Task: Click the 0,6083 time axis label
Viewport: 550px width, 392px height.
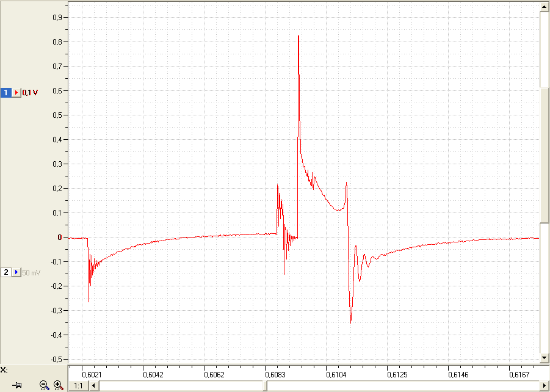Action: [275, 375]
